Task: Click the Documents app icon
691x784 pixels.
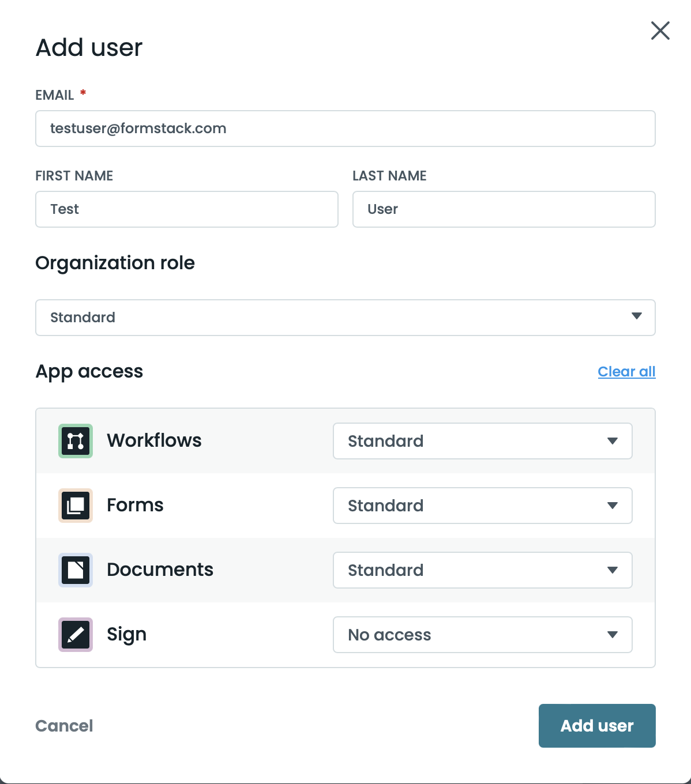Action: pyautogui.click(x=76, y=570)
